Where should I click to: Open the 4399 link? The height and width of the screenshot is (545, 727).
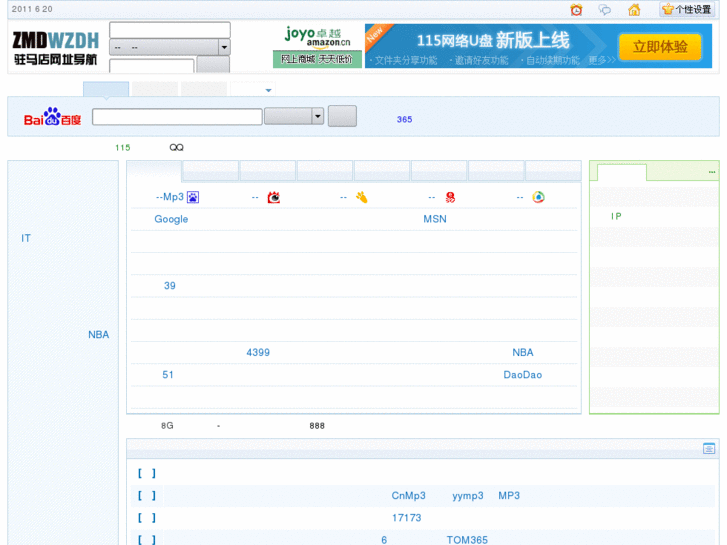point(258,353)
